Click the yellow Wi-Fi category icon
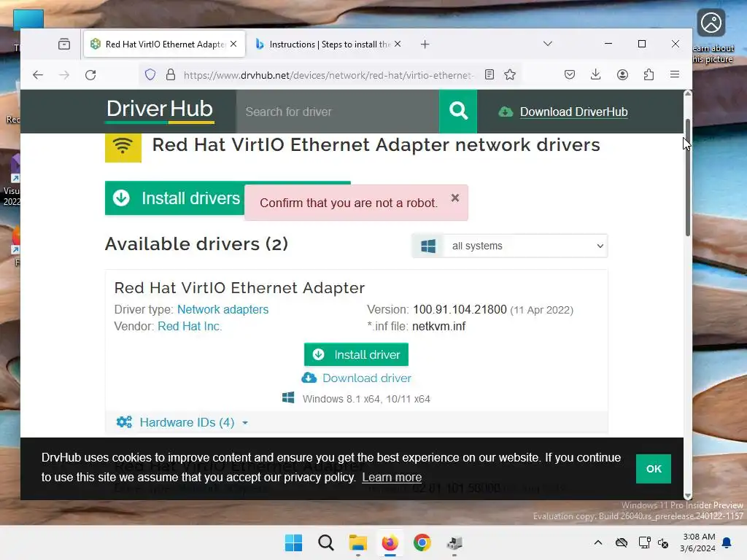 (x=123, y=147)
